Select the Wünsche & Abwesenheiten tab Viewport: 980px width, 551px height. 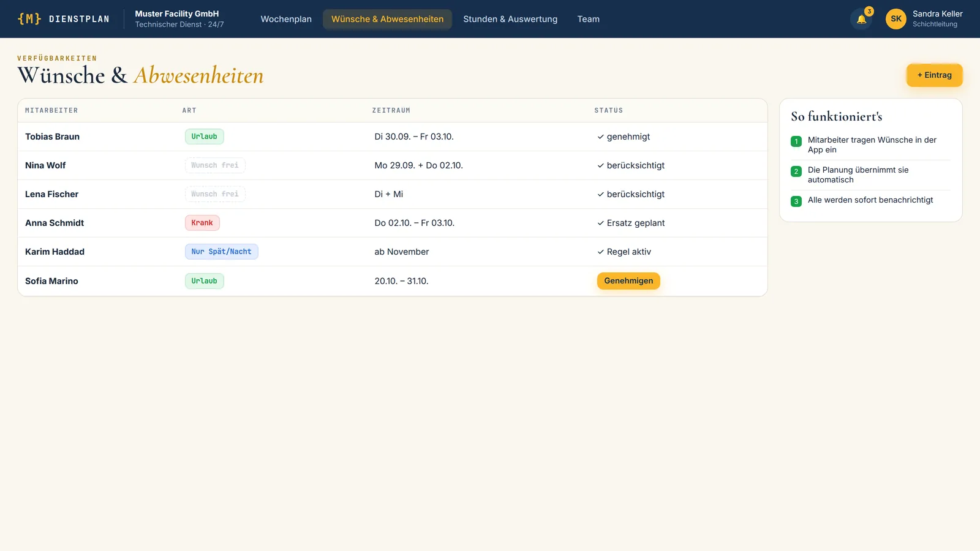click(x=388, y=19)
